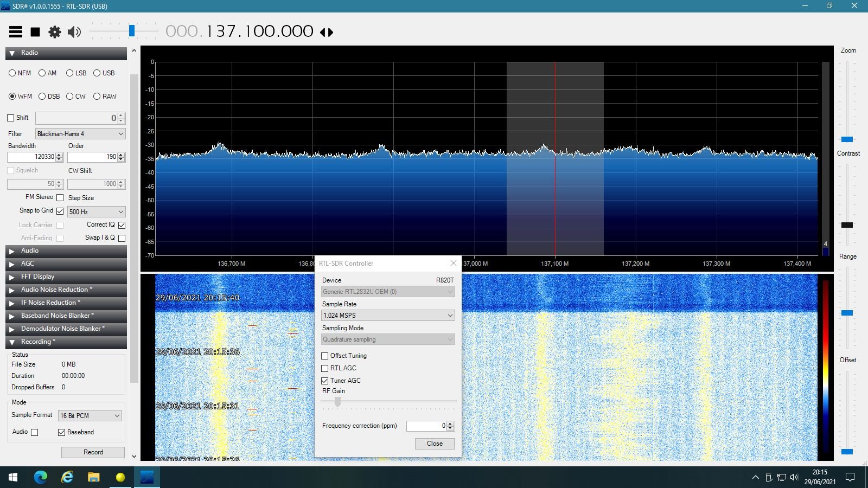Toggle the Offset Tuning checkbox
The height and width of the screenshot is (488, 868).
pos(325,356)
